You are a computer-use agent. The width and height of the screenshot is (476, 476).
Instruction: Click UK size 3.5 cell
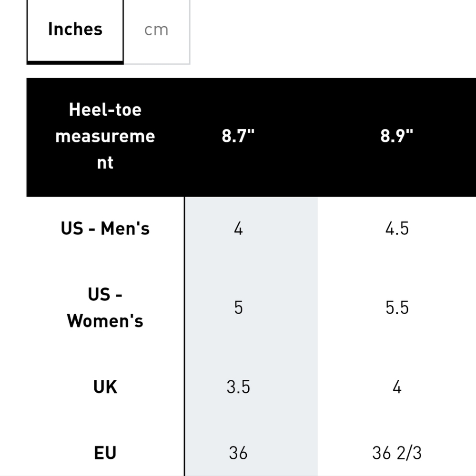coord(238,387)
